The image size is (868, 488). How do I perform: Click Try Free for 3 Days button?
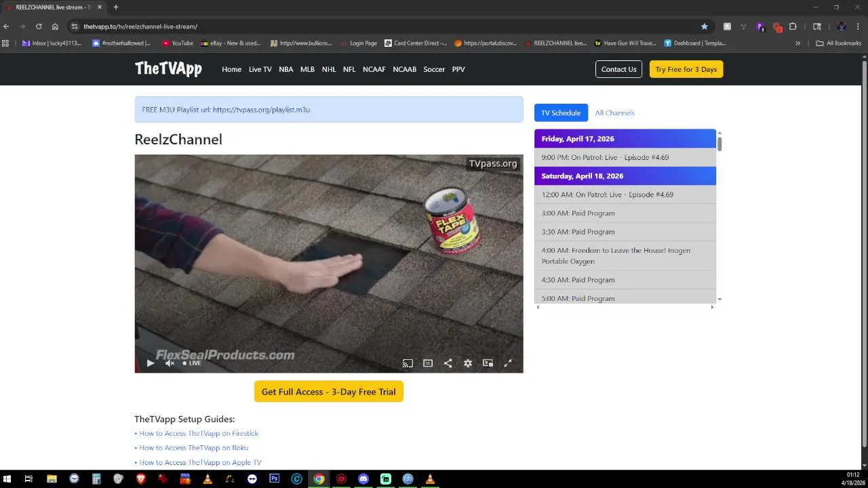coord(686,69)
